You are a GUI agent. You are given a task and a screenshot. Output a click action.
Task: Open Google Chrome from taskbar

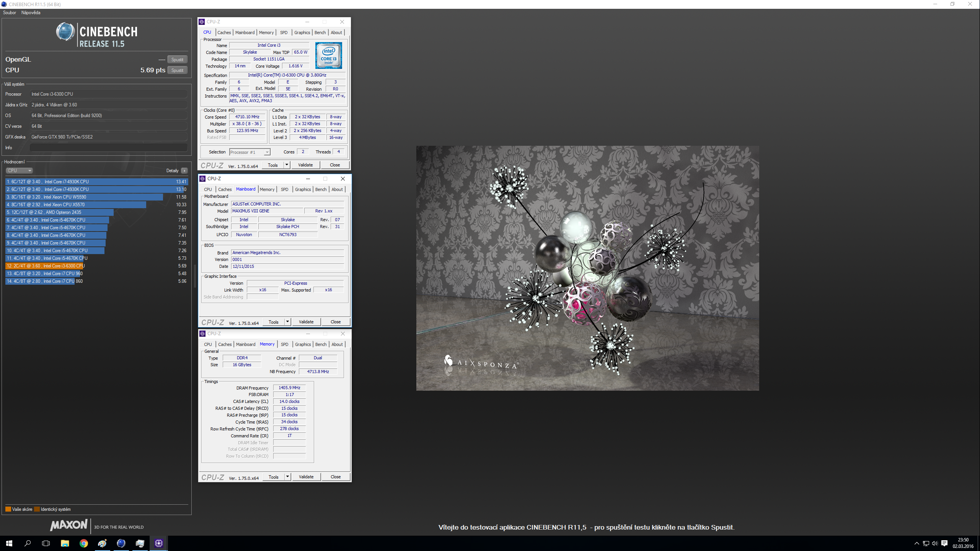(x=83, y=543)
